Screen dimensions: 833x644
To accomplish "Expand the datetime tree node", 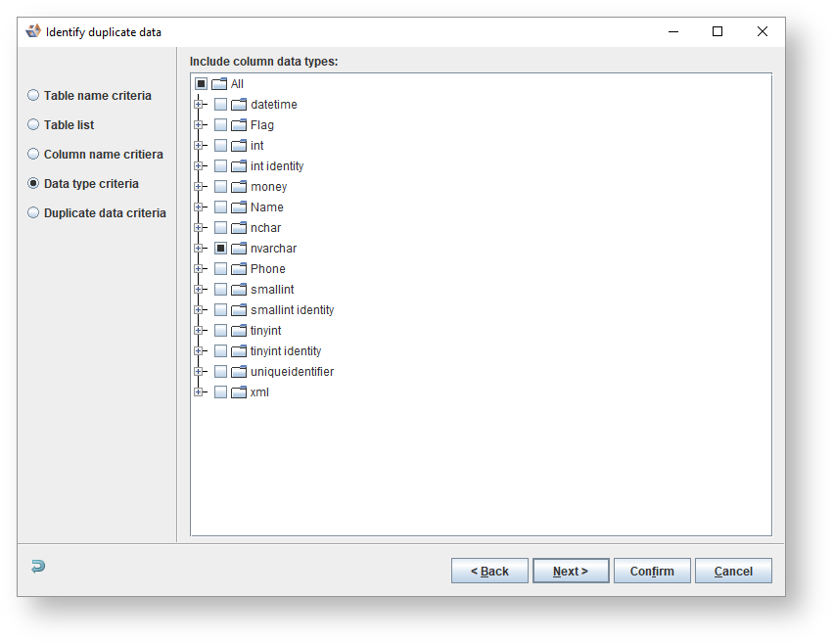I will [198, 104].
